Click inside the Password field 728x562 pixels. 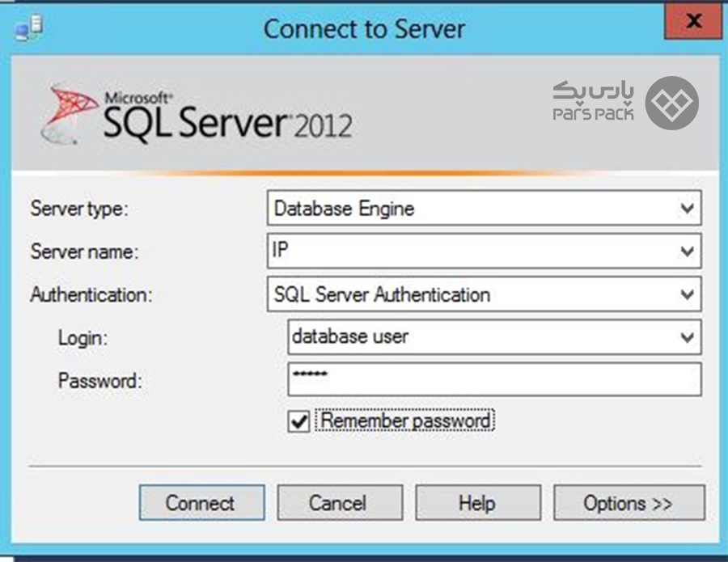pyautogui.click(x=494, y=379)
